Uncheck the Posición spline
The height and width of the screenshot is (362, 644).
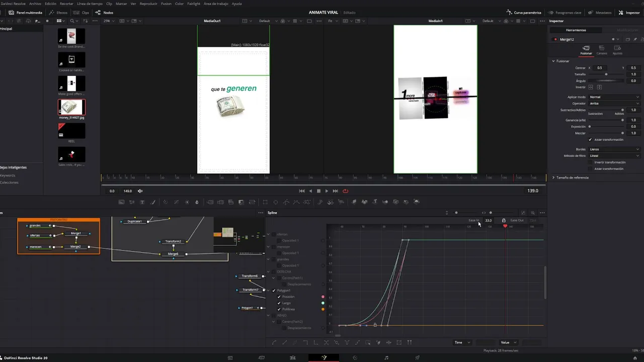[x=279, y=297]
